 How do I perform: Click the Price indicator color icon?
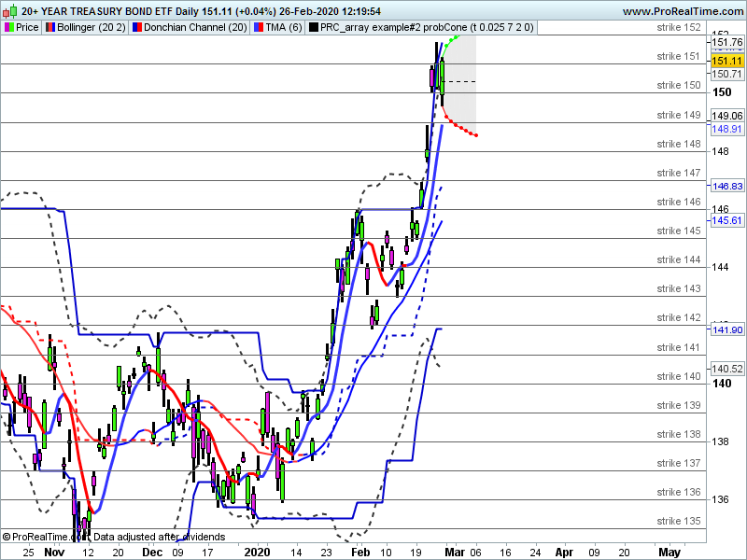point(9,28)
